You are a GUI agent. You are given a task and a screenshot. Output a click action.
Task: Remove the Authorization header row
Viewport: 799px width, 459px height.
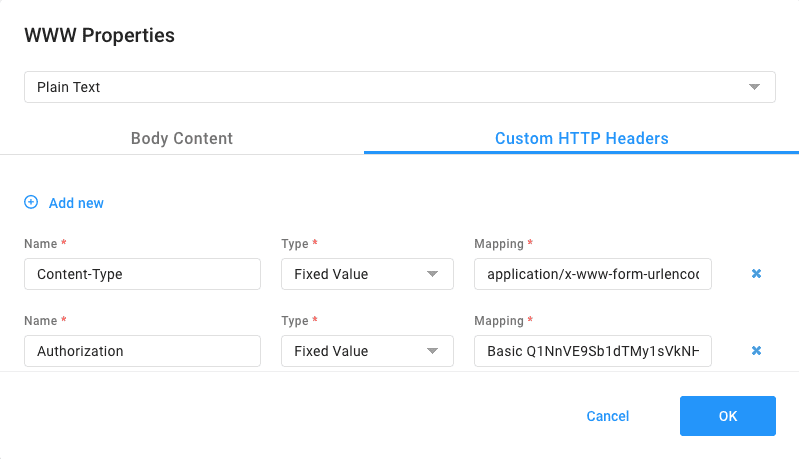756,351
